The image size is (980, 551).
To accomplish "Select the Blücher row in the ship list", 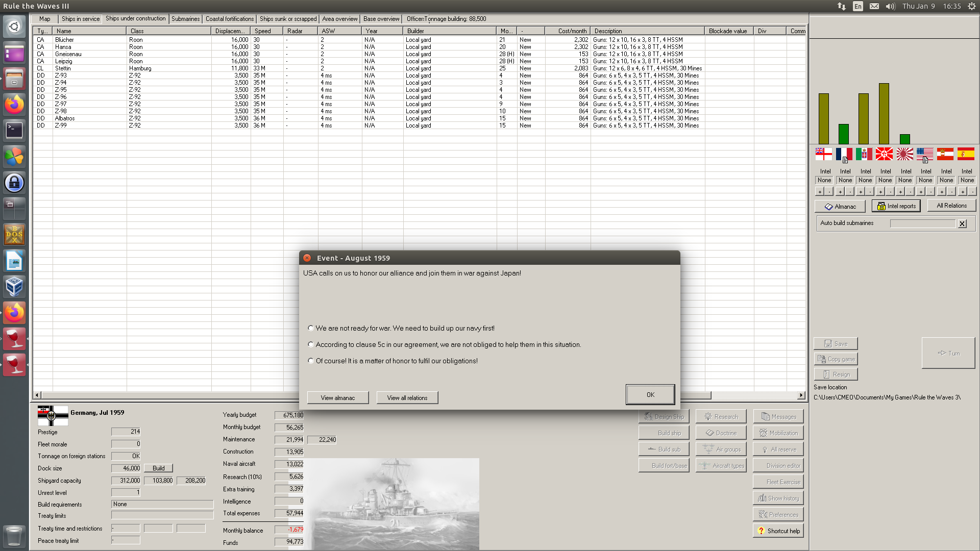I will [420, 40].
